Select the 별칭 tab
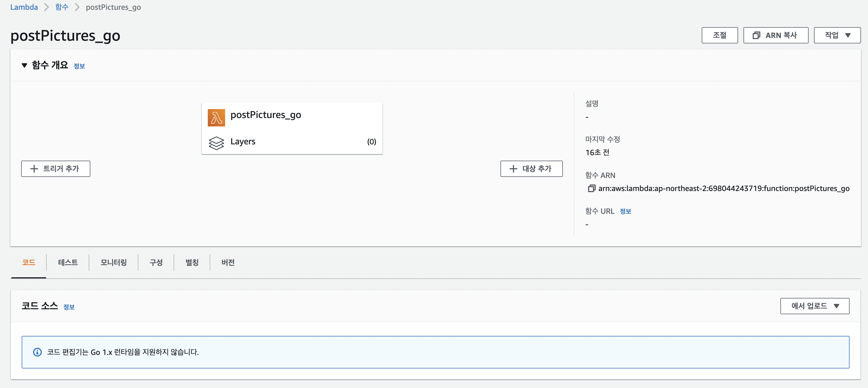This screenshot has height=388, width=868. click(192, 263)
